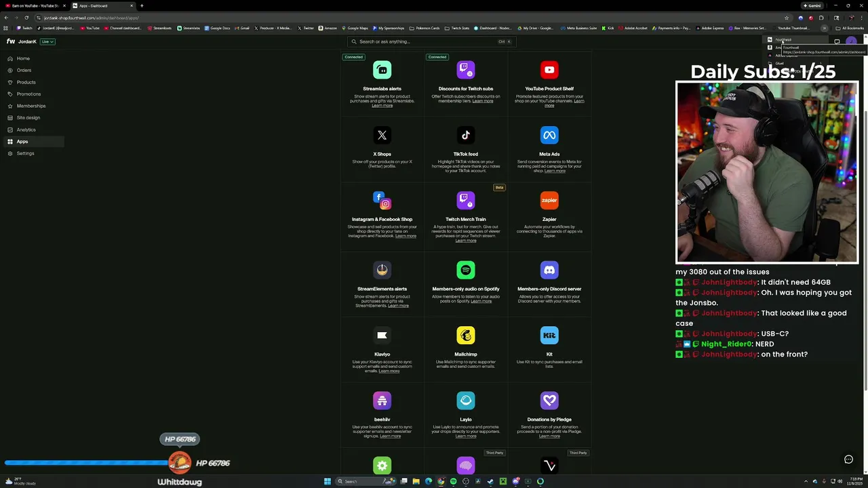This screenshot has height=488, width=868.
Task: Open the X Shops app icon
Action: (x=382, y=135)
